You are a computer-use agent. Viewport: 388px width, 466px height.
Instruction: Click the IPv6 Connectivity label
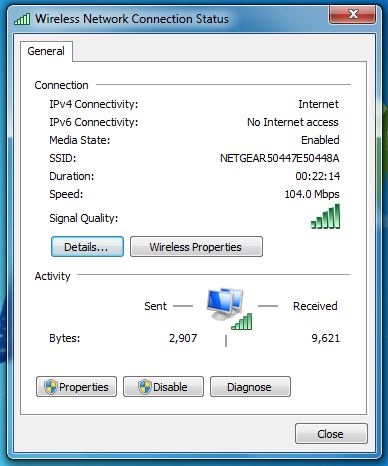[94, 122]
